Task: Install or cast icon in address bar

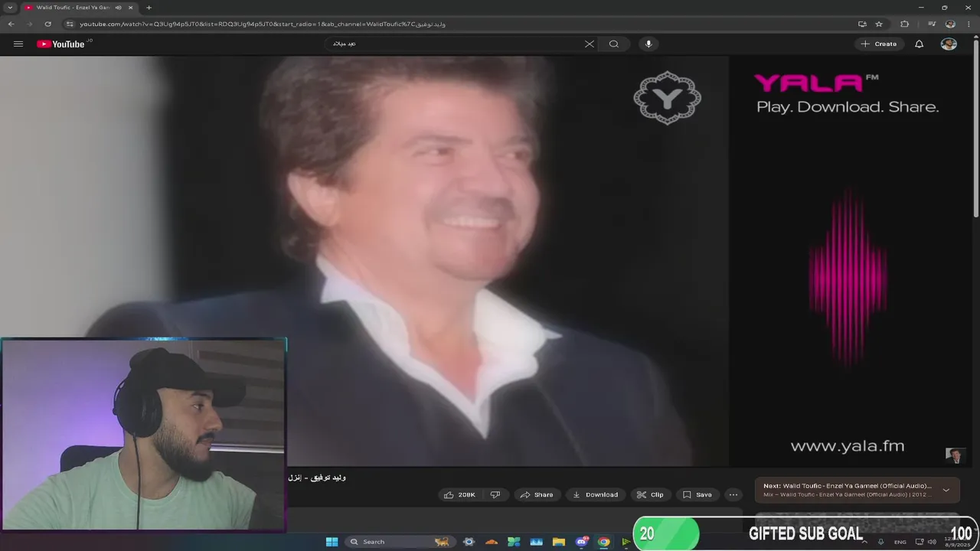Action: (x=862, y=24)
